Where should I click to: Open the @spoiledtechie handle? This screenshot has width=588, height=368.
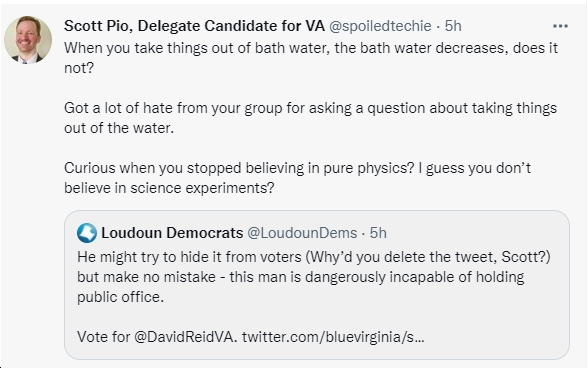pyautogui.click(x=380, y=26)
